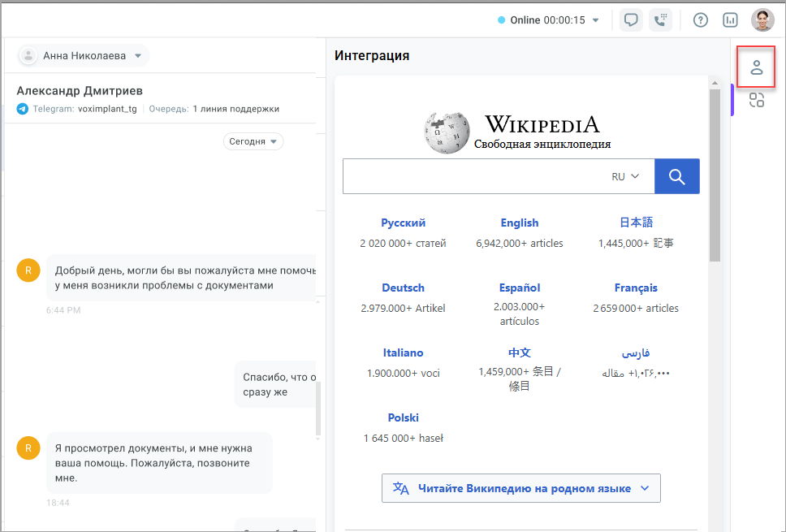Open the Русский Wikipedia link
Image resolution: width=786 pixels, height=532 pixels.
click(x=403, y=223)
